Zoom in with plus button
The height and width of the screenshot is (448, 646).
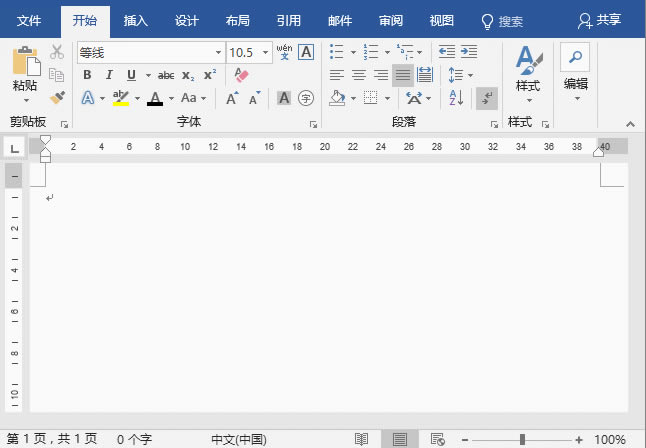coord(579,440)
